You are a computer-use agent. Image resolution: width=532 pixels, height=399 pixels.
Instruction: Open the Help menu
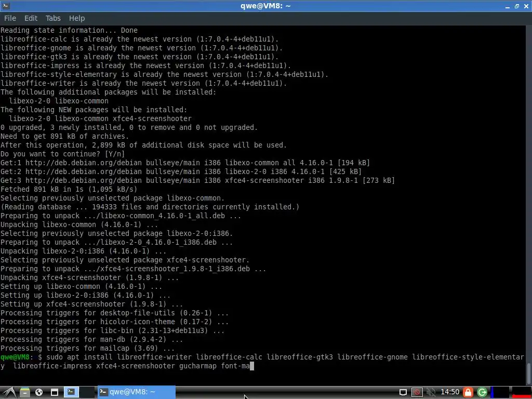click(77, 18)
